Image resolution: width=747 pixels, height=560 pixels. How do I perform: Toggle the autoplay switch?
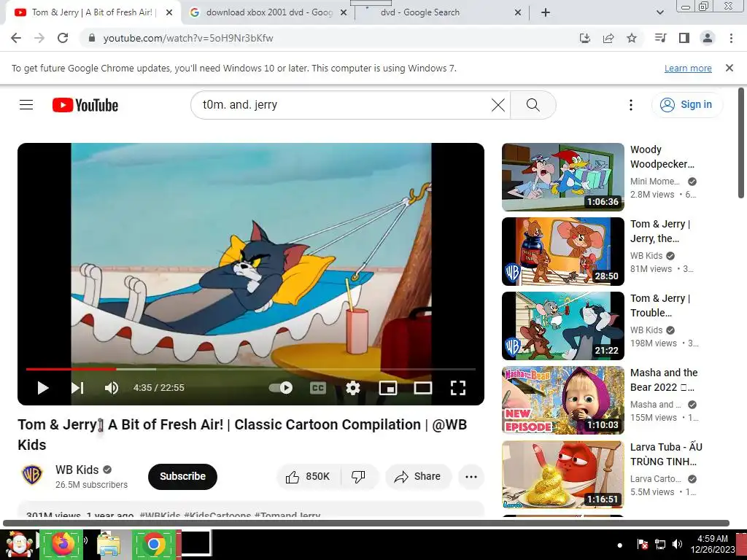tap(281, 388)
